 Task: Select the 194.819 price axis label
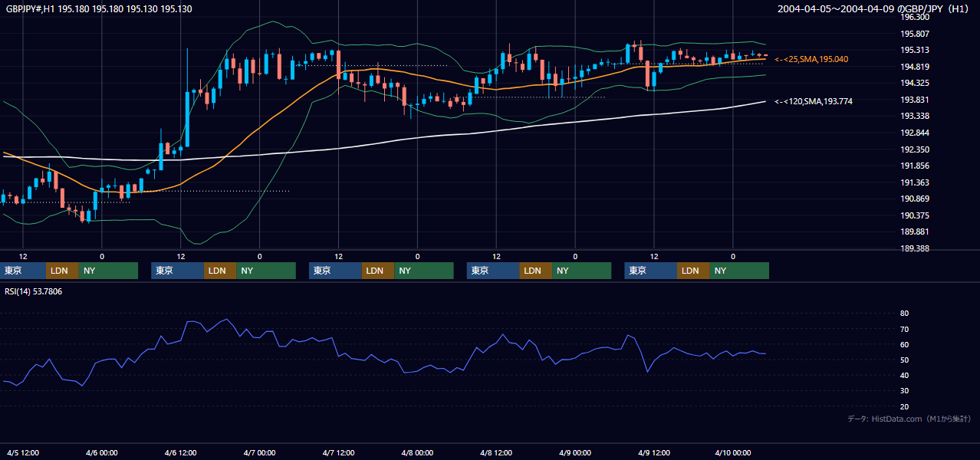(915, 67)
